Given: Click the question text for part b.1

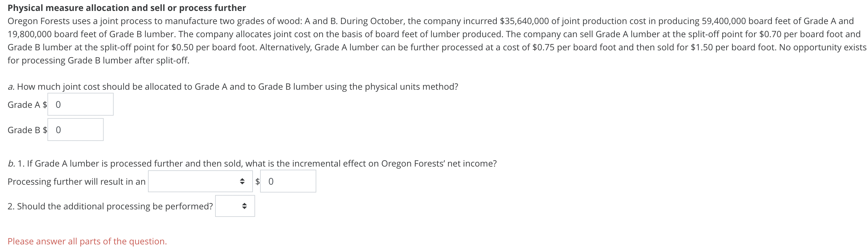Looking at the screenshot, I should coord(252,163).
